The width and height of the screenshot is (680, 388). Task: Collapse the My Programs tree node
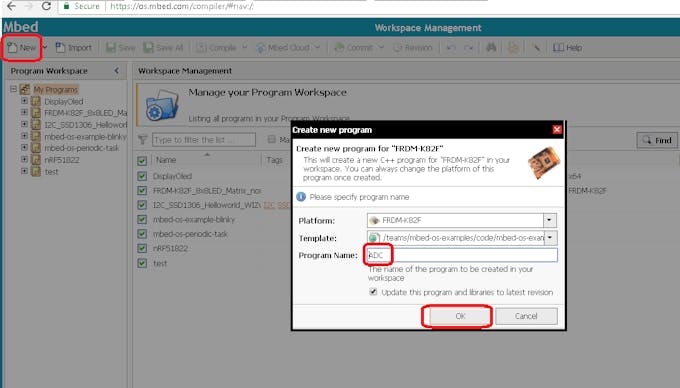pyautogui.click(x=13, y=89)
